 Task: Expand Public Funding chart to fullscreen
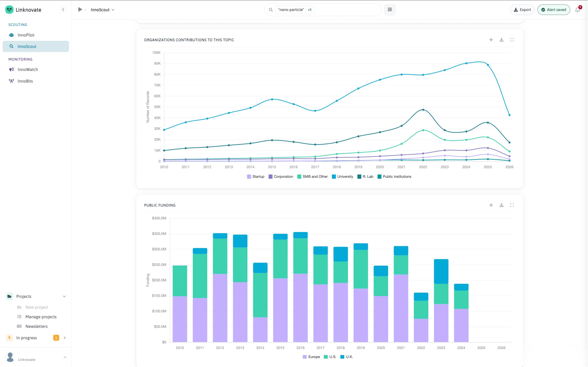pos(512,205)
